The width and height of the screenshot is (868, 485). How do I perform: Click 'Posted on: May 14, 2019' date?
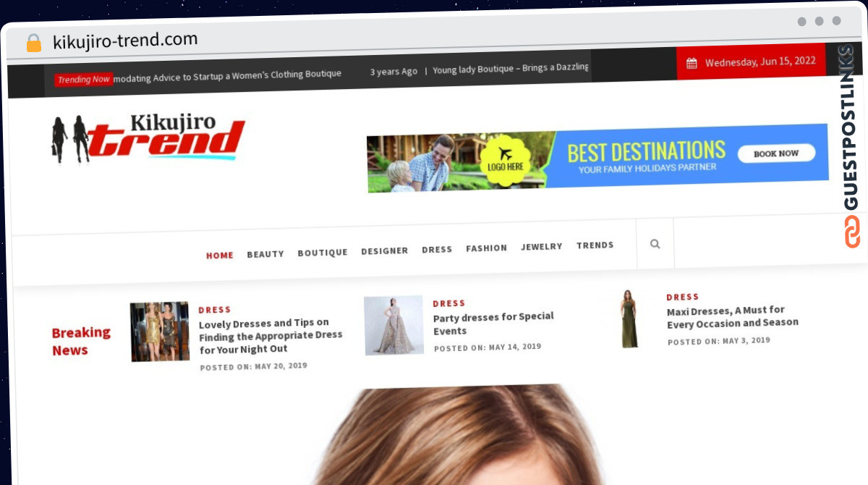click(x=488, y=347)
